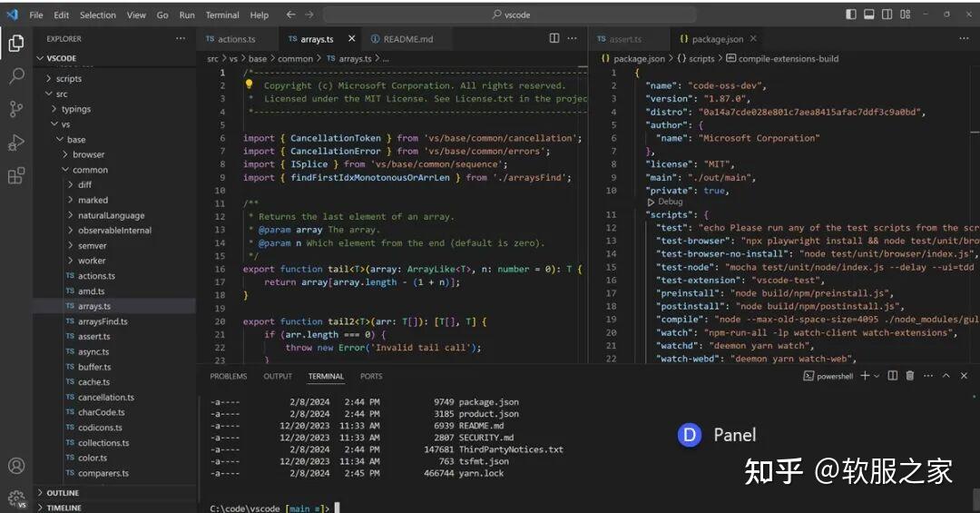The width and height of the screenshot is (980, 513).
Task: Open the Selection menu
Action: point(97,15)
